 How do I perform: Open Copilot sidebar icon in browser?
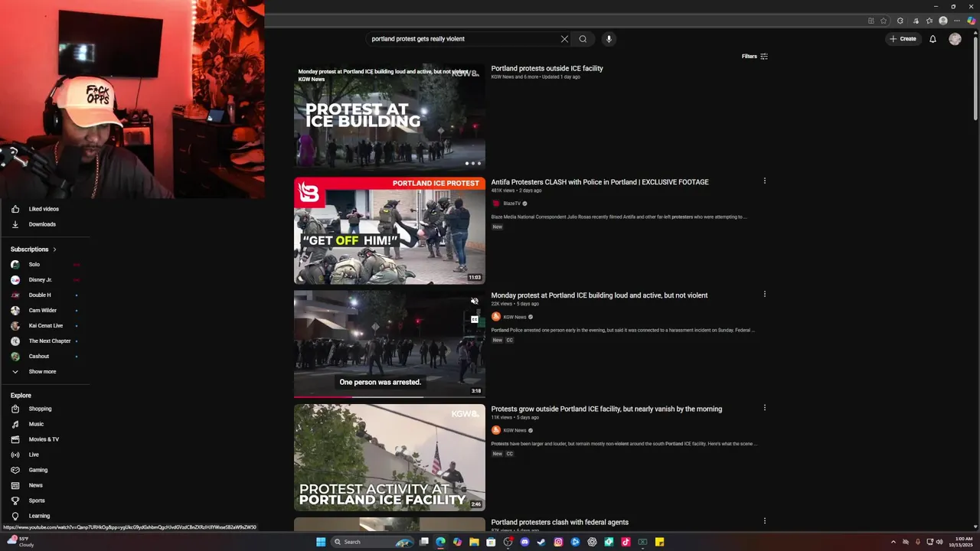click(972, 21)
